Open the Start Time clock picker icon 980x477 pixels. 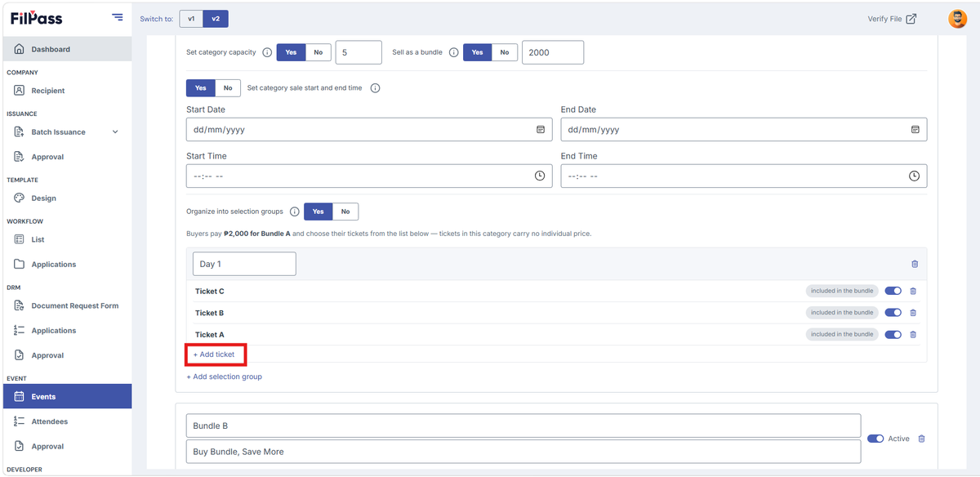click(540, 176)
